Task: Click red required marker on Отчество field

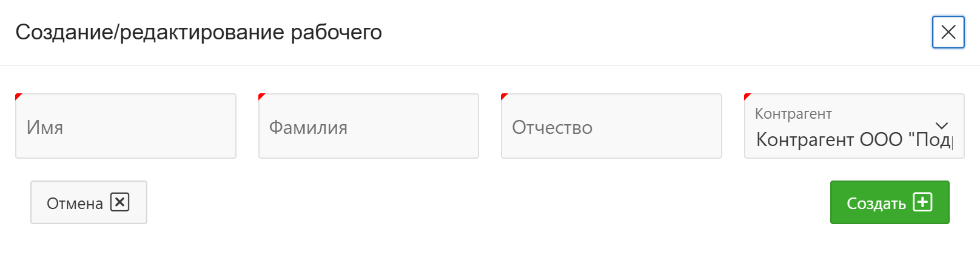Action: point(503,96)
